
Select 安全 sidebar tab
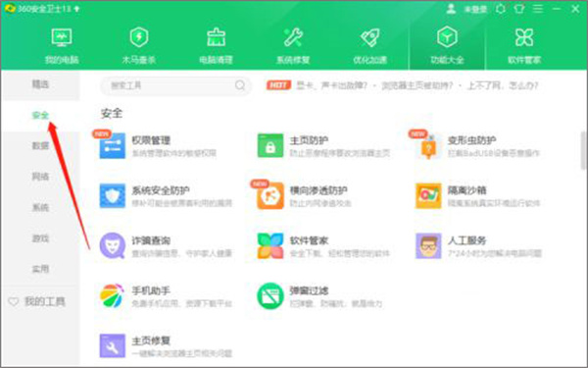(x=40, y=115)
